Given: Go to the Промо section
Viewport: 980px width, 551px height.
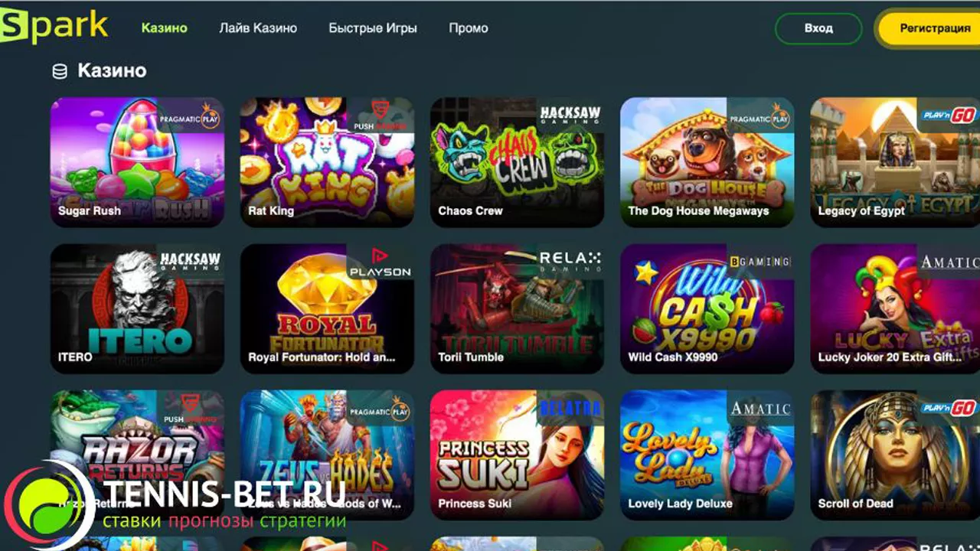Looking at the screenshot, I should [469, 28].
